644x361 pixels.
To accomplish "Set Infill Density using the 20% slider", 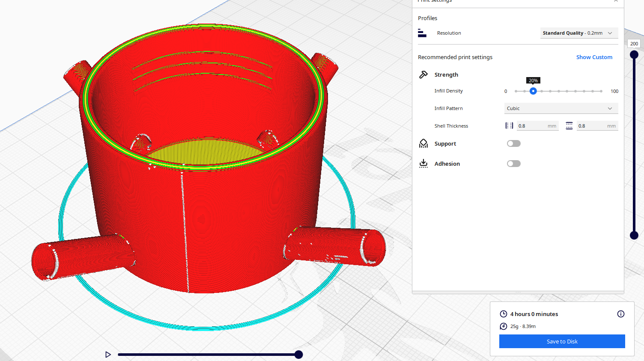I will click(x=533, y=91).
